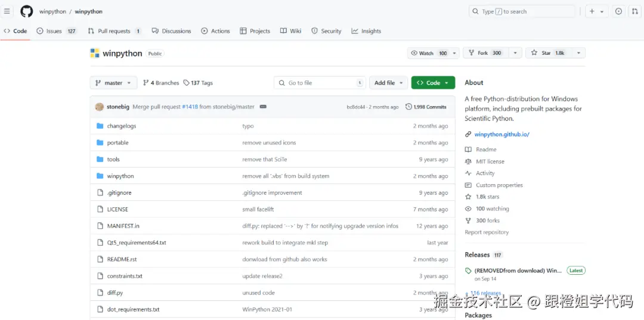Expand the Star lists dropdown arrow
The height and width of the screenshot is (320, 644).
tap(578, 53)
